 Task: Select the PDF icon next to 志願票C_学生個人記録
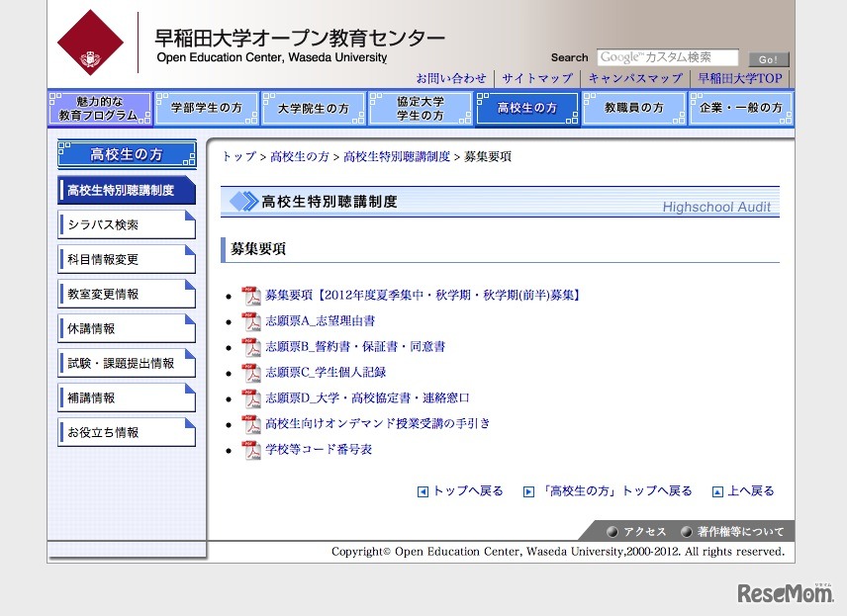click(250, 373)
